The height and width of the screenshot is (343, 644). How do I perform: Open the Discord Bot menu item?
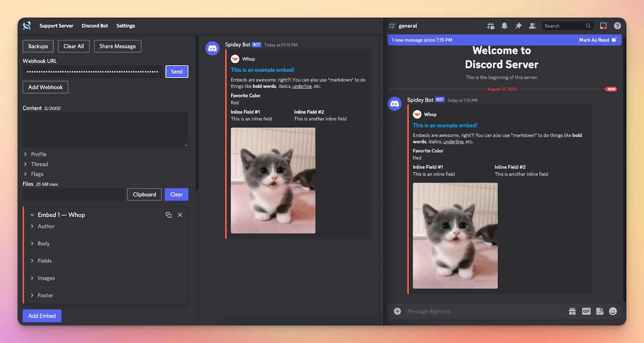pos(95,26)
